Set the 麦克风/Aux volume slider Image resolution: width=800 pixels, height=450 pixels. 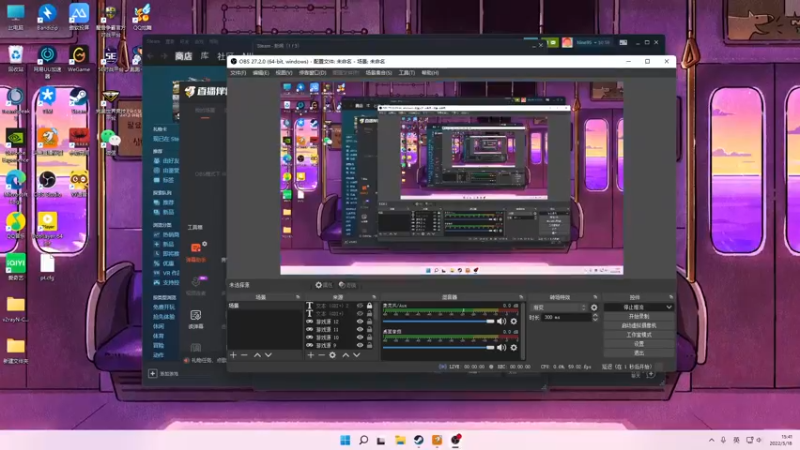pyautogui.click(x=438, y=321)
